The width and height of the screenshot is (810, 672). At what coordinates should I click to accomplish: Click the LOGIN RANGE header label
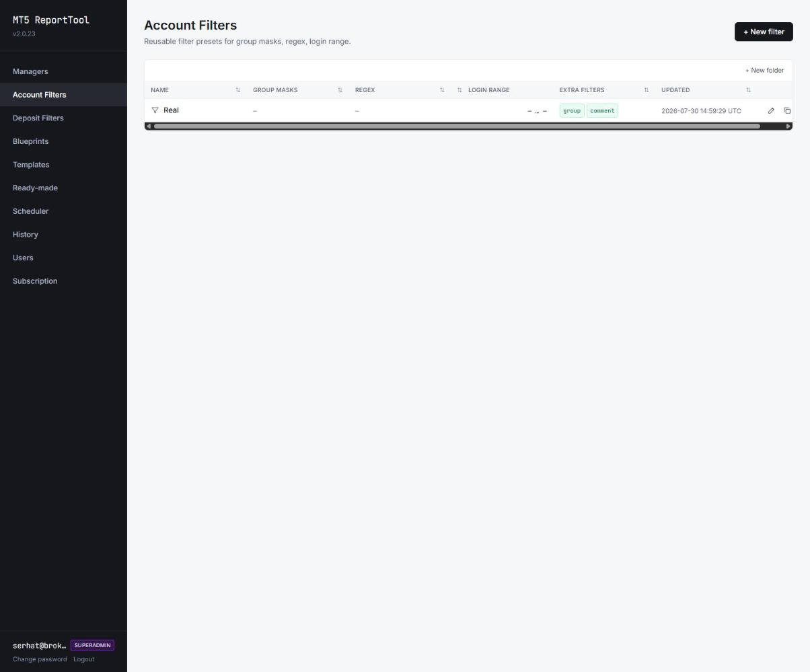(x=489, y=90)
